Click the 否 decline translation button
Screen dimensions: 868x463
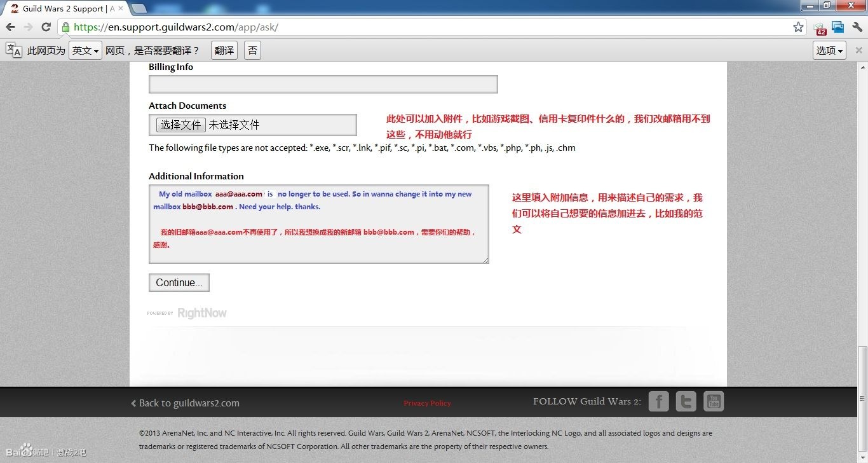tap(252, 50)
